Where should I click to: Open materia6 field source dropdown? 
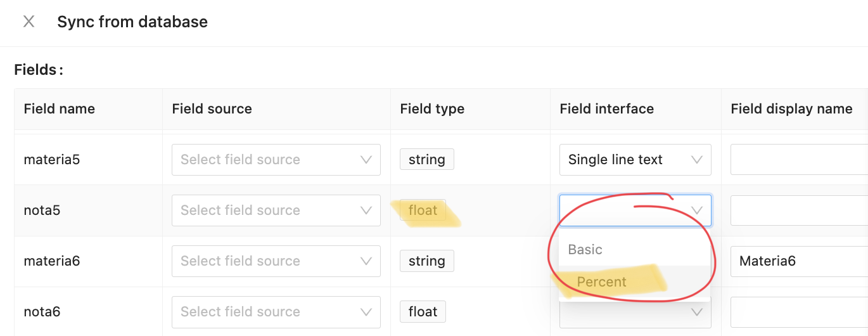coord(266,261)
